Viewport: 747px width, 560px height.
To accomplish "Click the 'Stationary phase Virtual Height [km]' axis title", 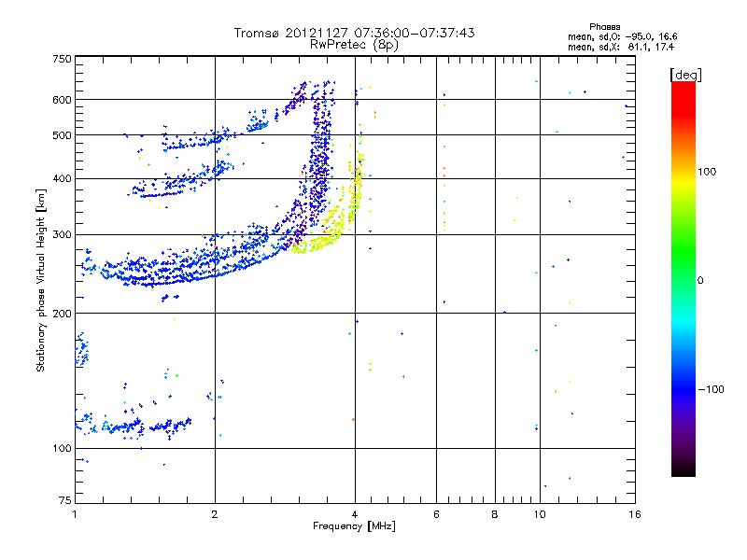I will (x=41, y=280).
